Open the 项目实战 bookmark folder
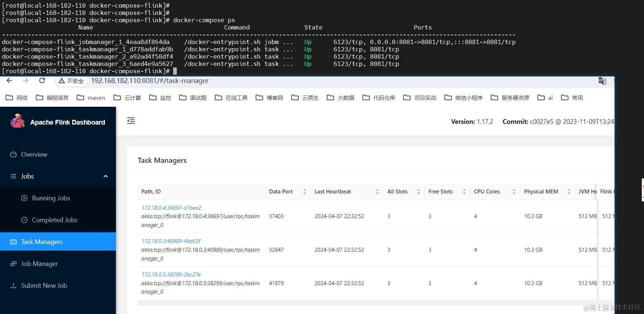The image size is (644, 314). coord(420,98)
